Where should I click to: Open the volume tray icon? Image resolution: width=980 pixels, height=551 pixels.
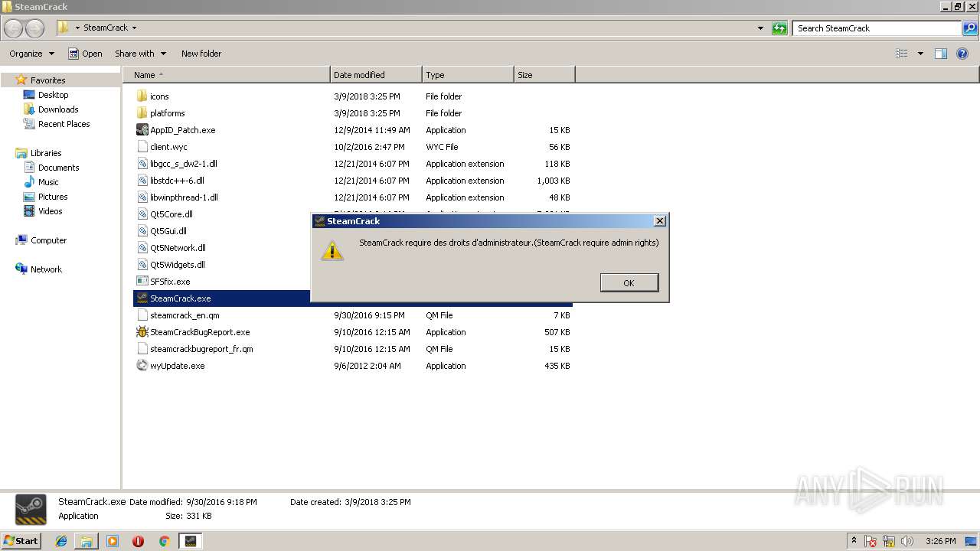coord(907,541)
